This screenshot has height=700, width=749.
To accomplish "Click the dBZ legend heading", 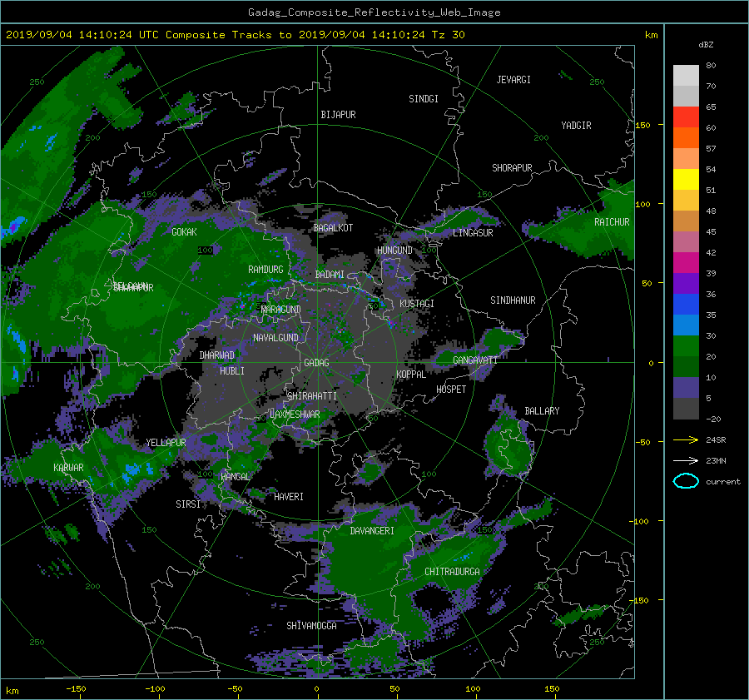I will click(706, 44).
